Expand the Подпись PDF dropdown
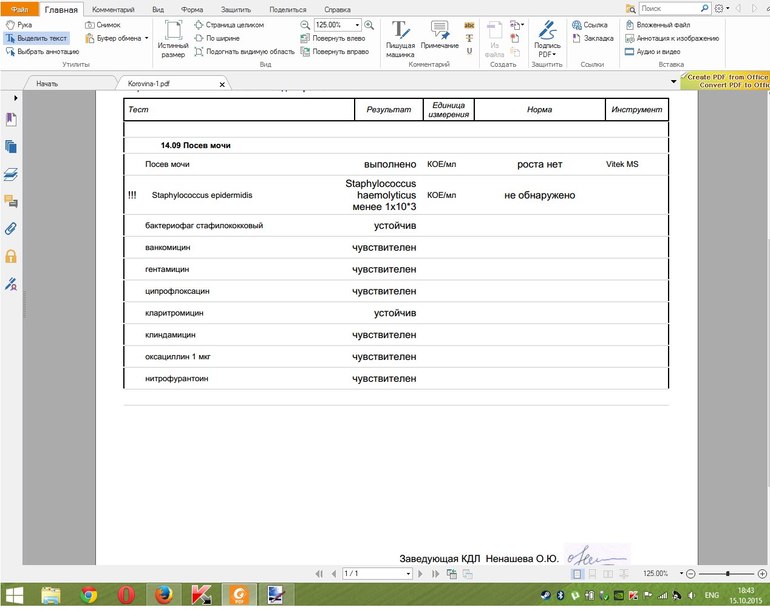The image size is (770, 610). click(552, 55)
